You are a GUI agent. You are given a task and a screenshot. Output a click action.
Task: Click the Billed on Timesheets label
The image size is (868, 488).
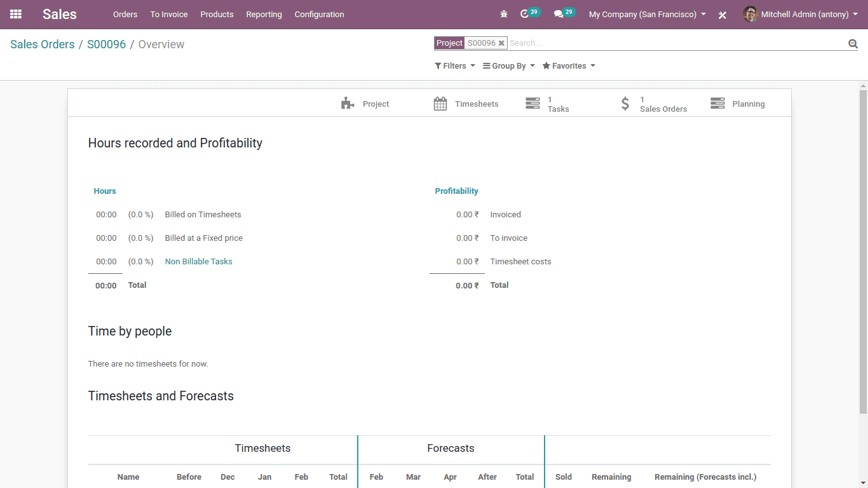203,215
